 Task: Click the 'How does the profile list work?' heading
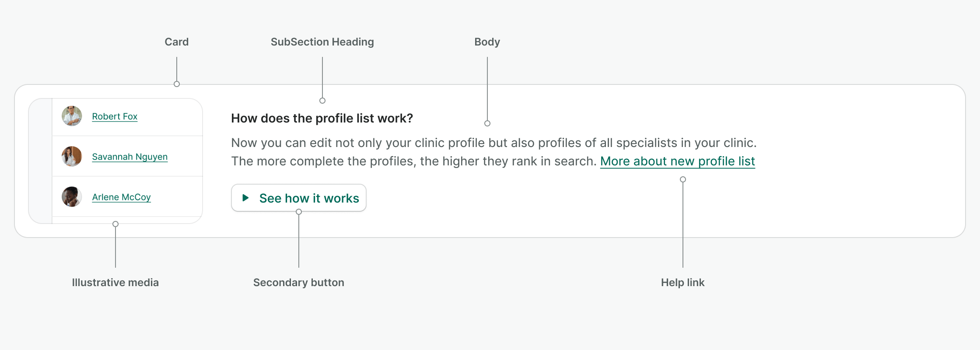tap(322, 118)
